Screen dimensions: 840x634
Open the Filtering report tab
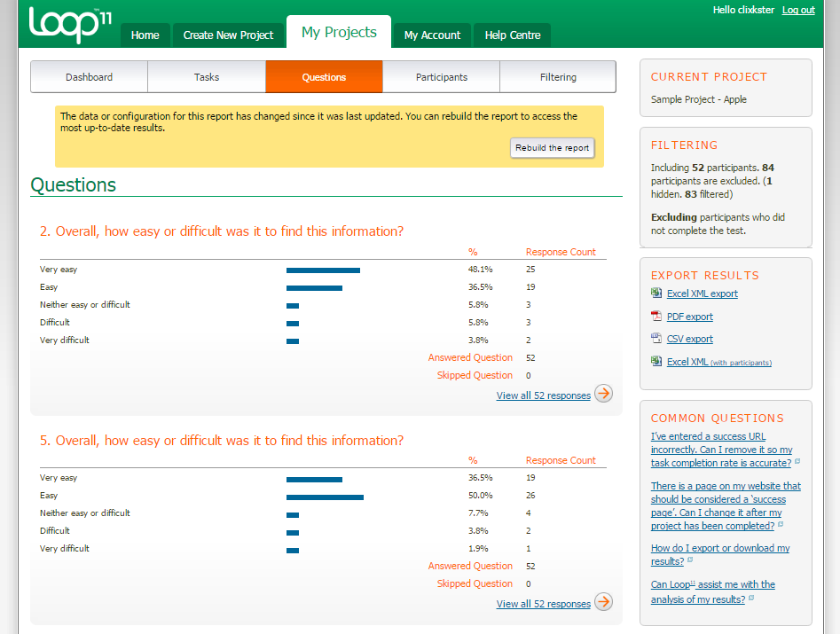pos(558,77)
